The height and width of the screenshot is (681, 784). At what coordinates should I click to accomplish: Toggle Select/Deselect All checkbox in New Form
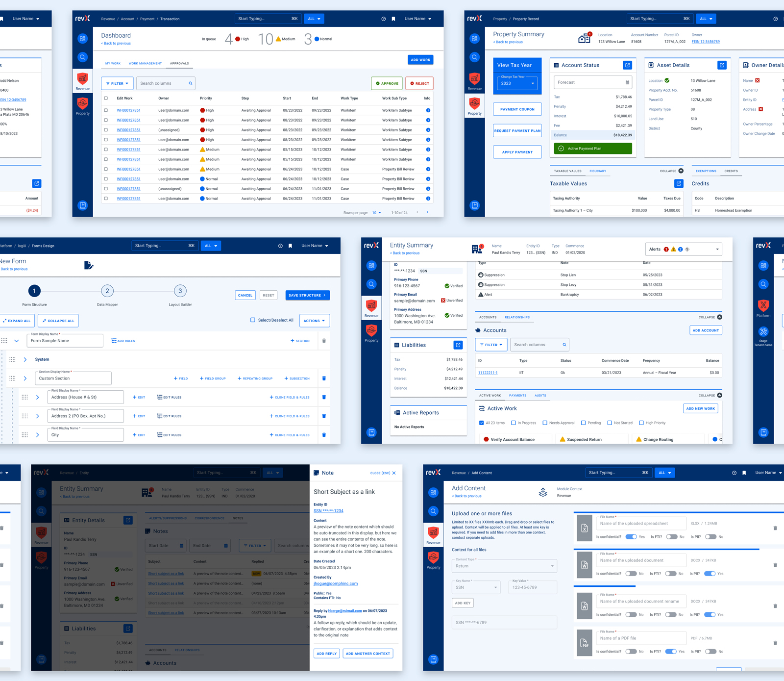click(x=253, y=320)
